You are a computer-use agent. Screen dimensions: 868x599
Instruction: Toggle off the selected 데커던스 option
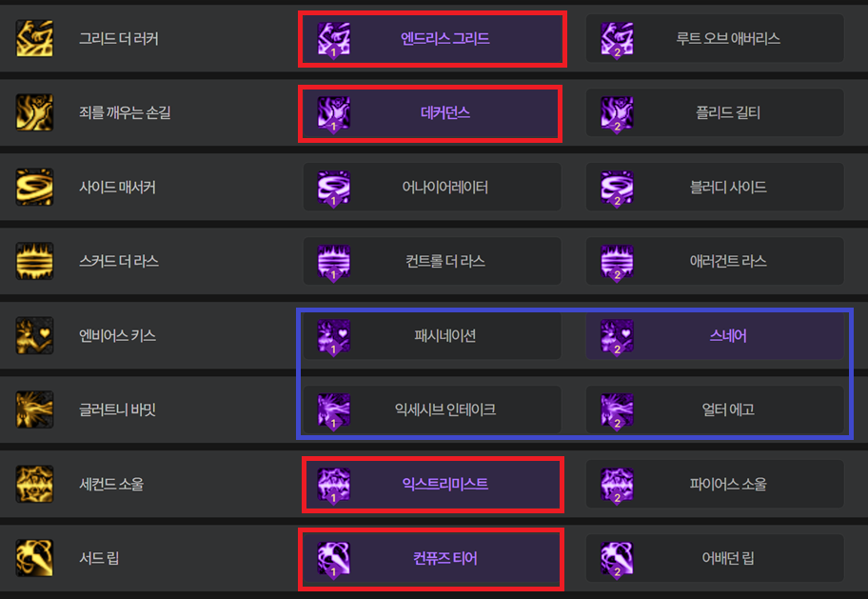[x=444, y=112]
